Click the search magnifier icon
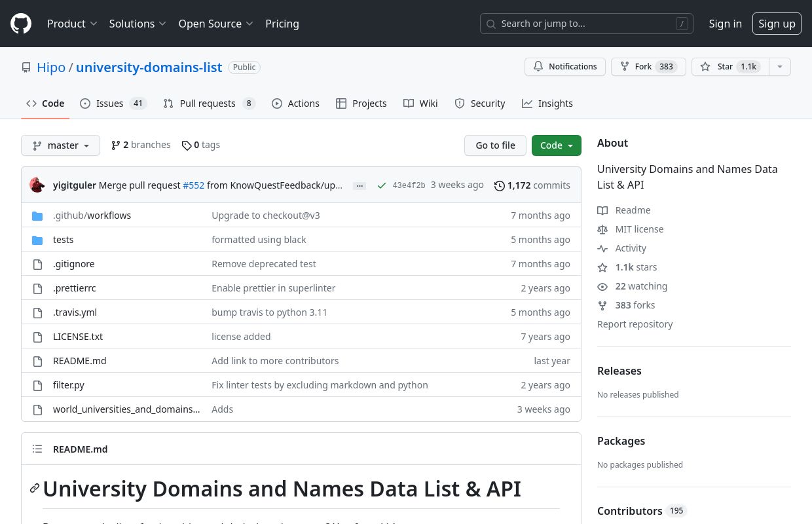Screen dimensions: 812x524 (x=491, y=24)
